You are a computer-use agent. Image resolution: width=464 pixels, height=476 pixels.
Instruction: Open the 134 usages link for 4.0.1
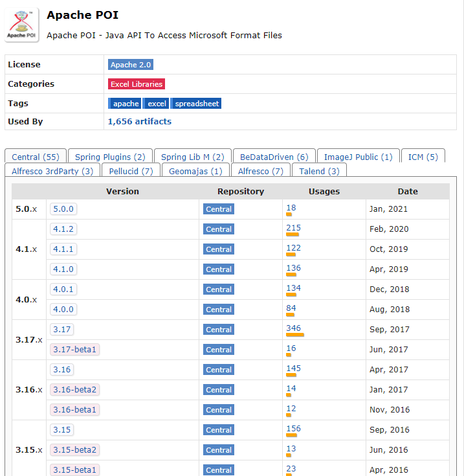click(293, 288)
